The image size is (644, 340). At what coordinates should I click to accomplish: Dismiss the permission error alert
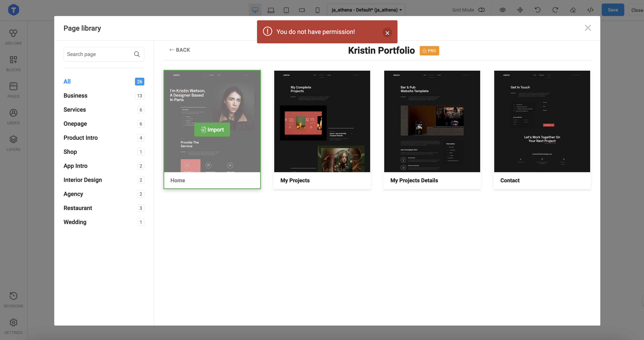pyautogui.click(x=387, y=33)
